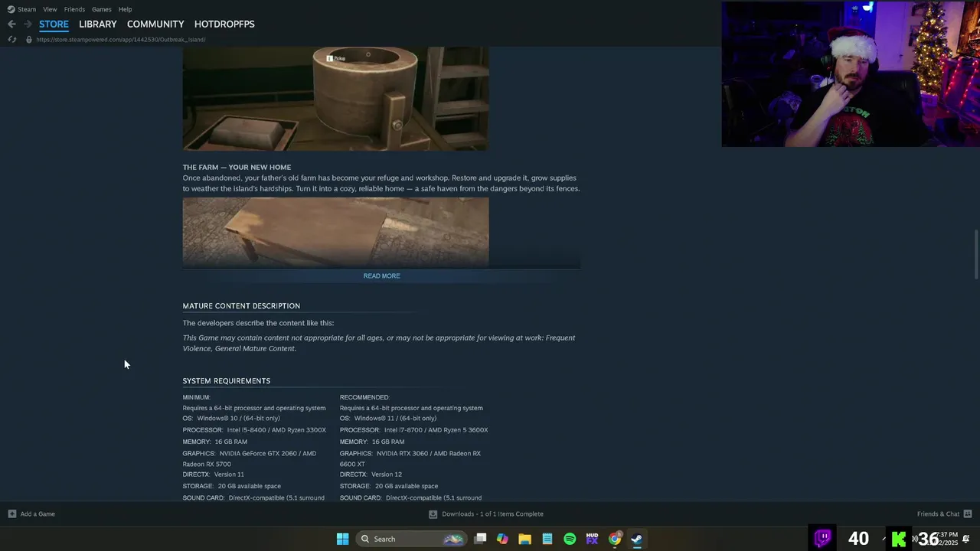This screenshot has height=551, width=980.
Task: Click the Twitch overlay icon
Action: coord(823,538)
